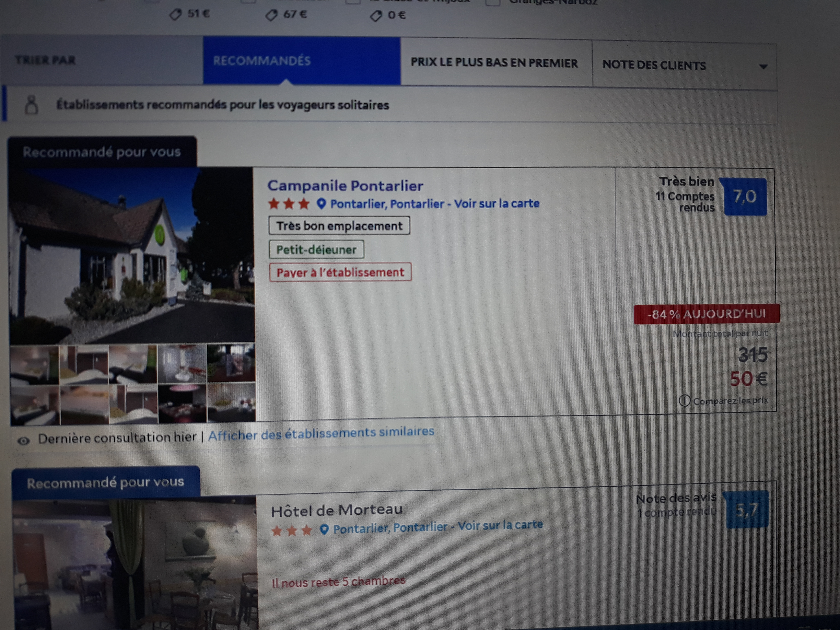
Task: Open the Hôtel de Morteau listing title
Action: 336,510
